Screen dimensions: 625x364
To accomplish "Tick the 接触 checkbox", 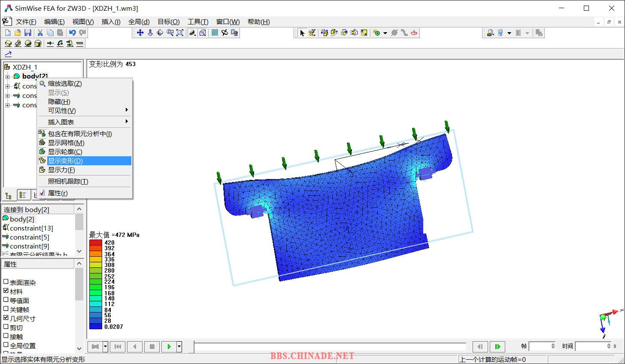I will coord(6,336).
